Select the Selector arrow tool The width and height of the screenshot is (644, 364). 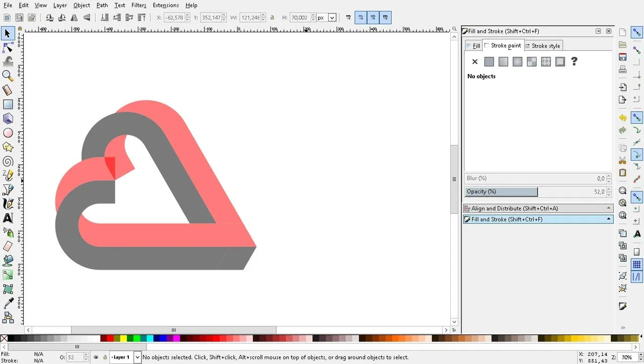(x=8, y=34)
